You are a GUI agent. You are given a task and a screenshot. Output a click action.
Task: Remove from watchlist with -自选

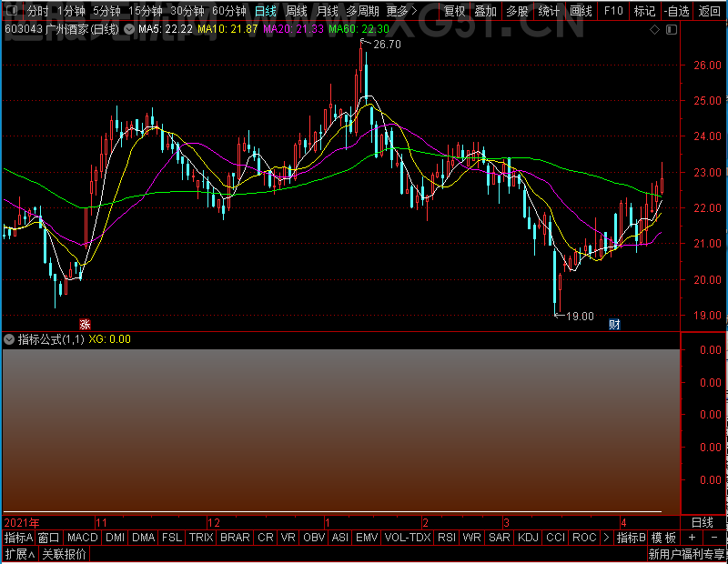click(676, 11)
